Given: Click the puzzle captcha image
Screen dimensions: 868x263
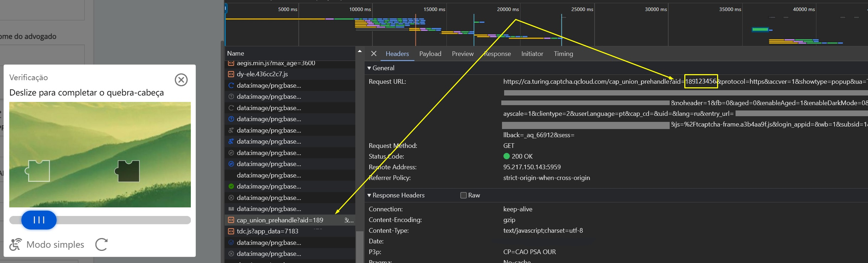Looking at the screenshot, I should pyautogui.click(x=100, y=154).
